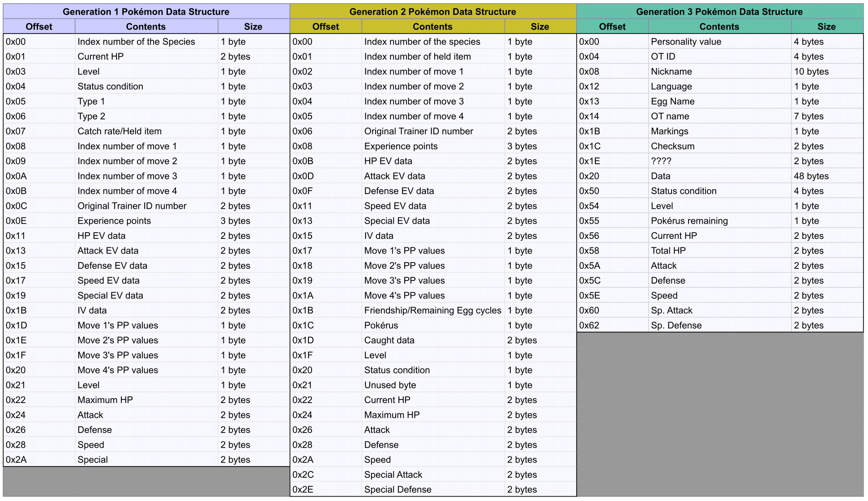Select the offset cell '0x02'

pos(326,72)
